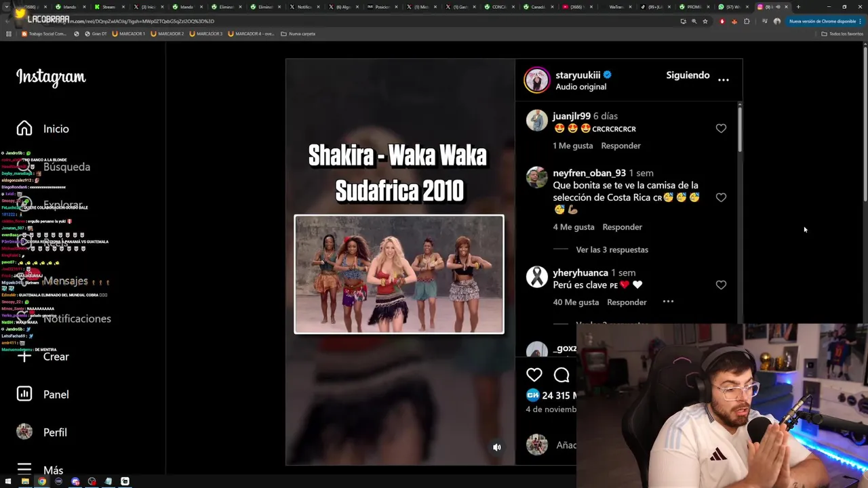Like juanjlr99's comment with heart

coord(721,128)
